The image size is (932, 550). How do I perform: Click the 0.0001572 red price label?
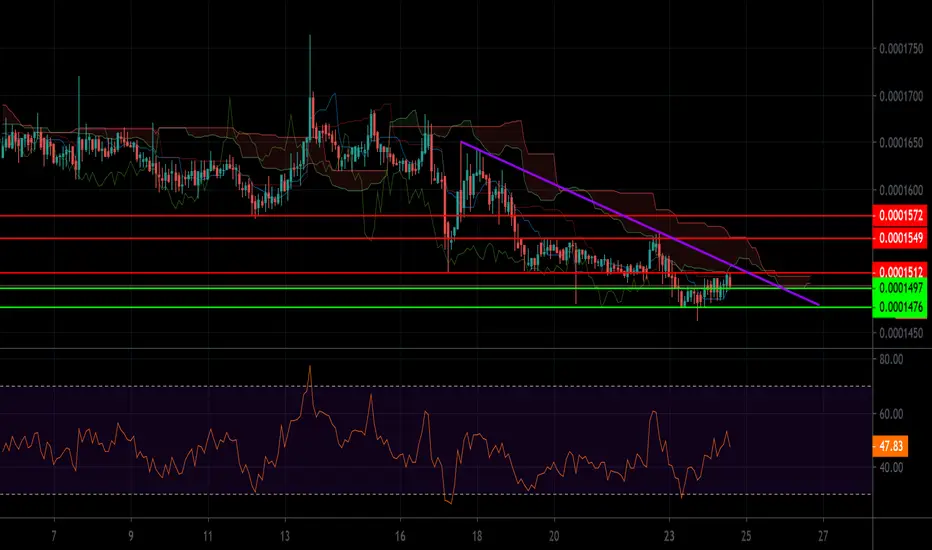900,215
